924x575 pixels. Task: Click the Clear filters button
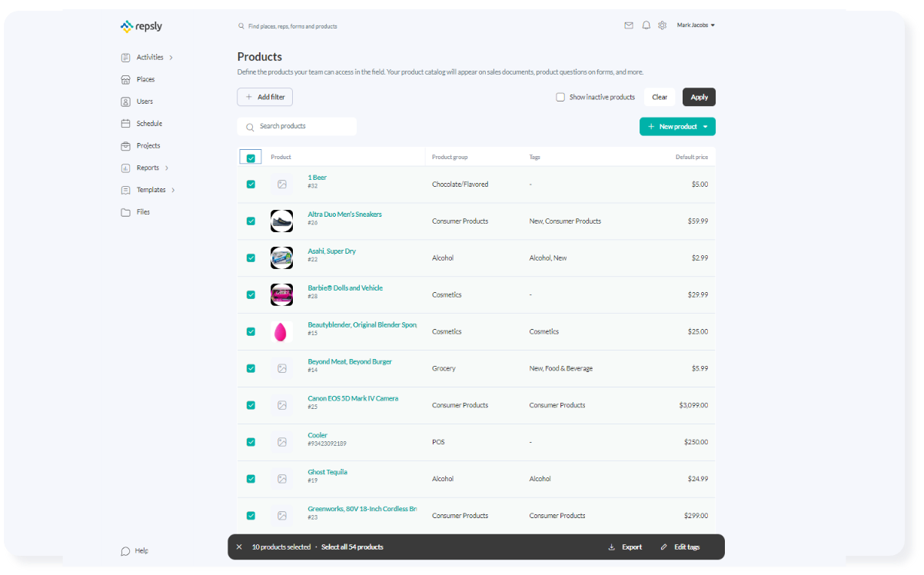pyautogui.click(x=660, y=98)
